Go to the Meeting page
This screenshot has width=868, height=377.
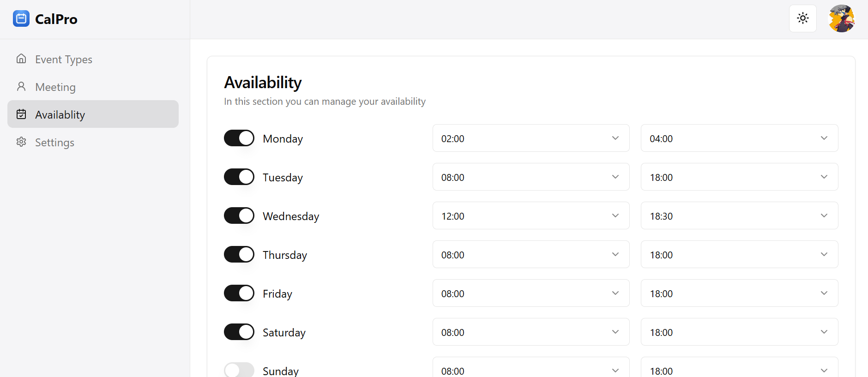tap(93, 86)
